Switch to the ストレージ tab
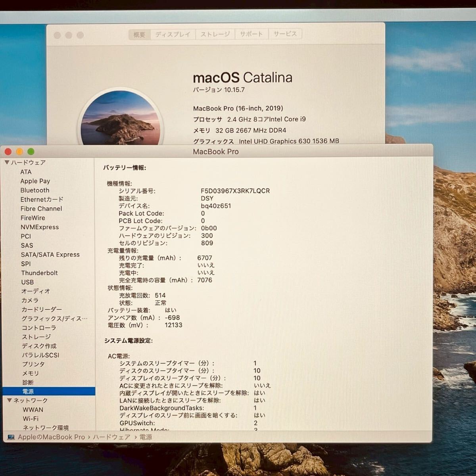Image resolution: width=476 pixels, height=476 pixels. [215, 35]
